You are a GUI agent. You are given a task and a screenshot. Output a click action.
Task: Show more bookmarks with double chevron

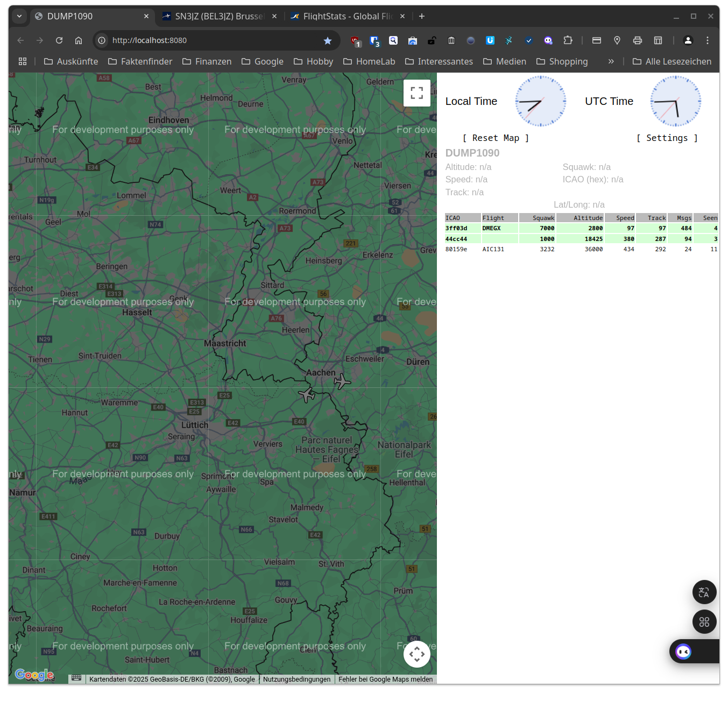(x=611, y=61)
